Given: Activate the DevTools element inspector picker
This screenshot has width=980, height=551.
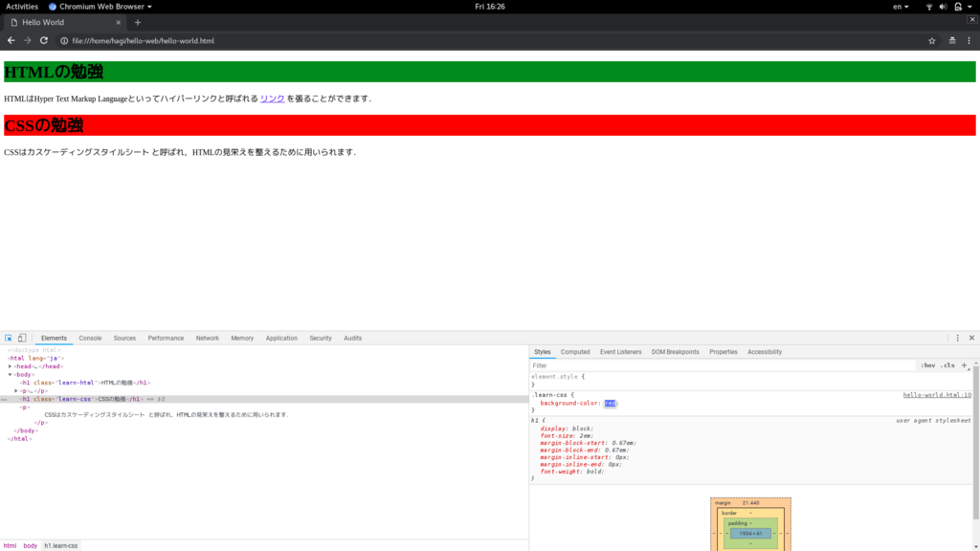Looking at the screenshot, I should (9, 338).
